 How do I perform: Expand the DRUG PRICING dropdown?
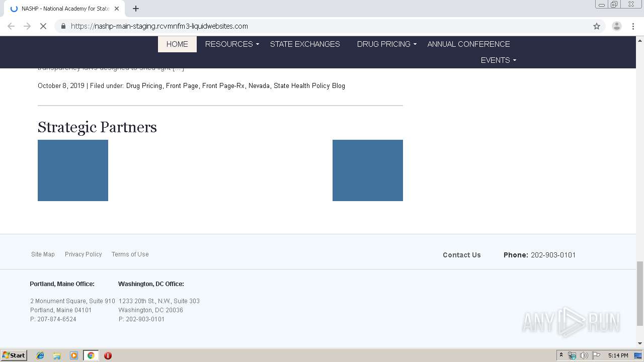[387, 44]
